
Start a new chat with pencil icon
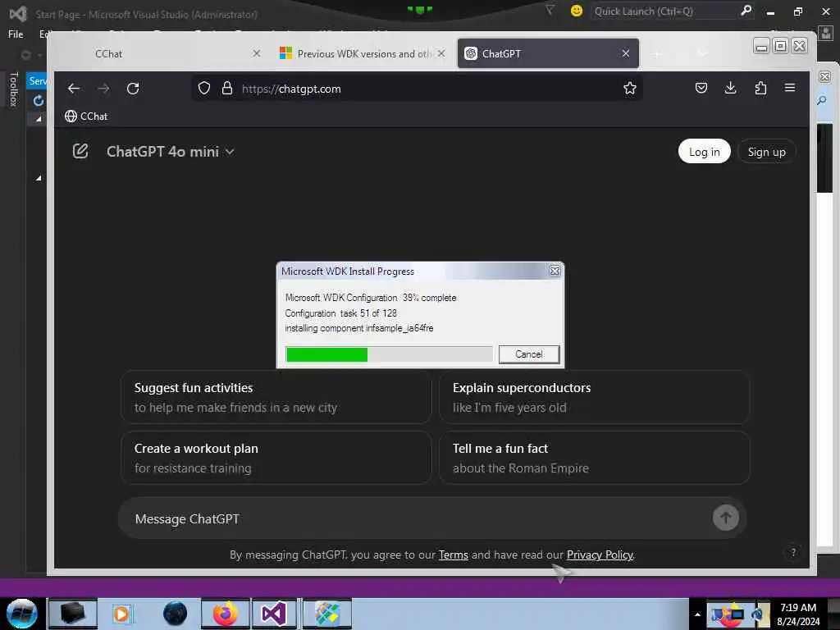[x=80, y=152]
